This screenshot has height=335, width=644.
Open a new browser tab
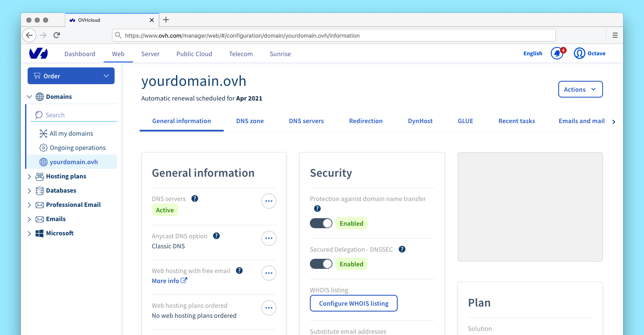pos(166,20)
